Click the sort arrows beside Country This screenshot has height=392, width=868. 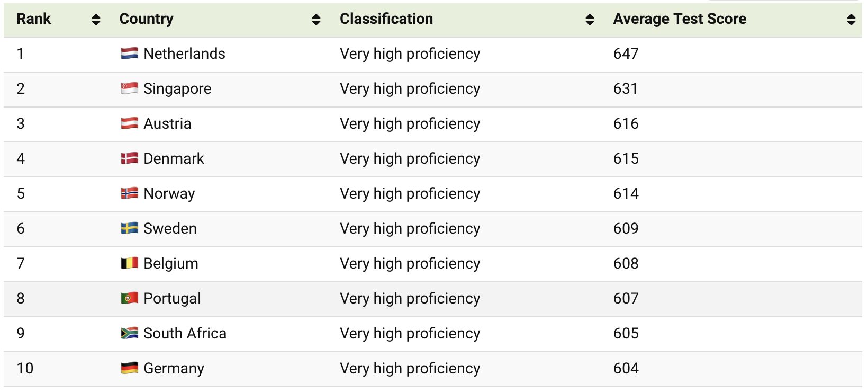(x=315, y=19)
